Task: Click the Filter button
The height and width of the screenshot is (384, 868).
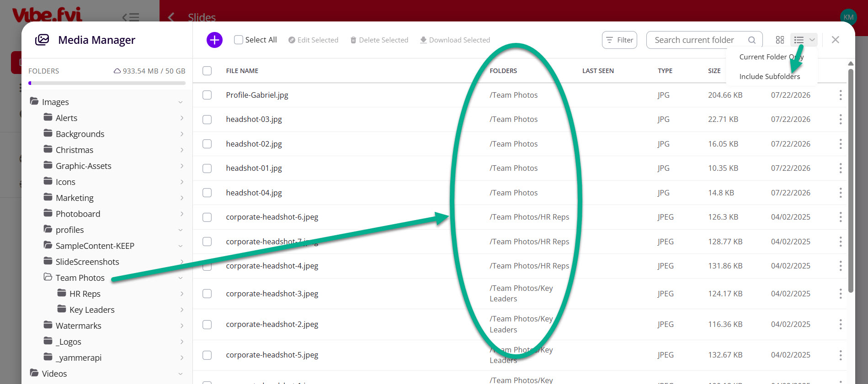Action: 619,40
